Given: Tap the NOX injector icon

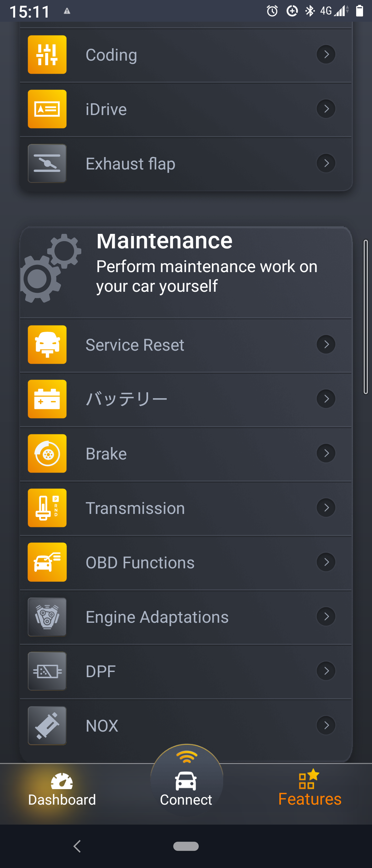Looking at the screenshot, I should (47, 725).
